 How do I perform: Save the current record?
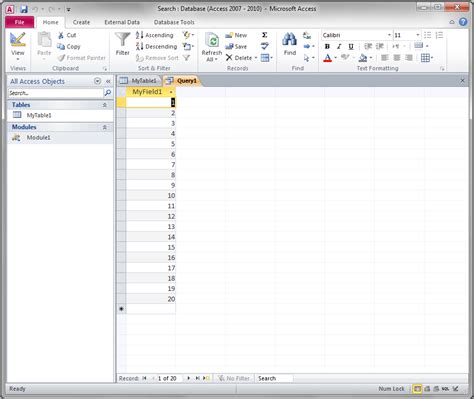tap(236, 46)
